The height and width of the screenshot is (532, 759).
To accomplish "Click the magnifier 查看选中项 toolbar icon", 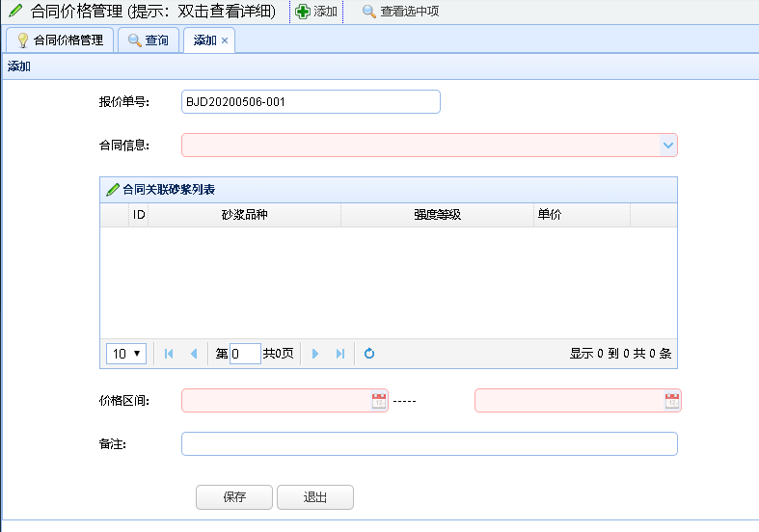I will point(369,12).
